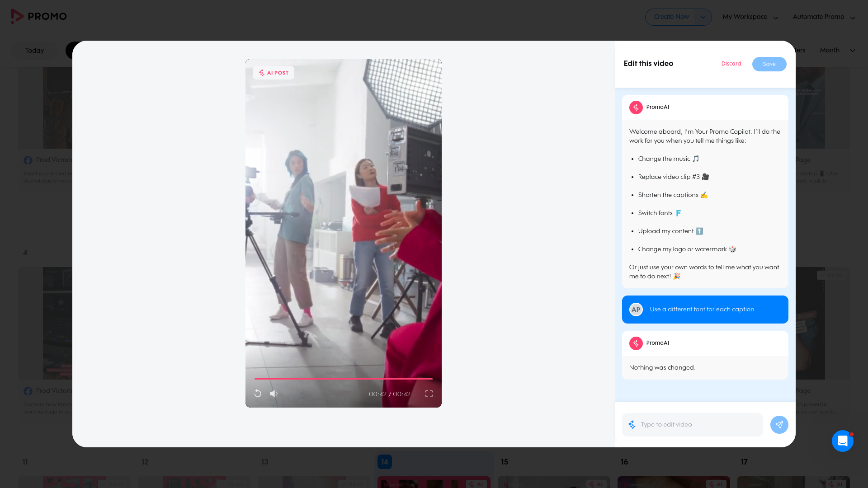
Task: Select calendar day 13
Action: [x=265, y=462]
